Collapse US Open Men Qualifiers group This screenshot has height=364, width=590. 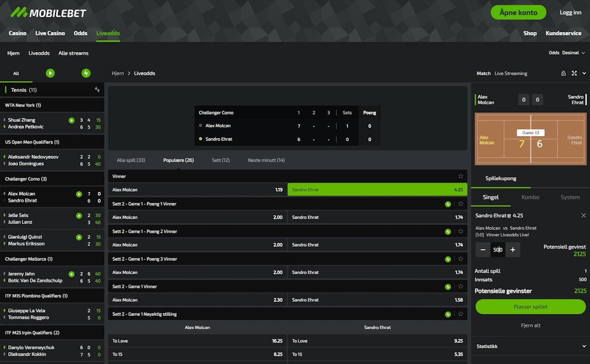pos(52,142)
